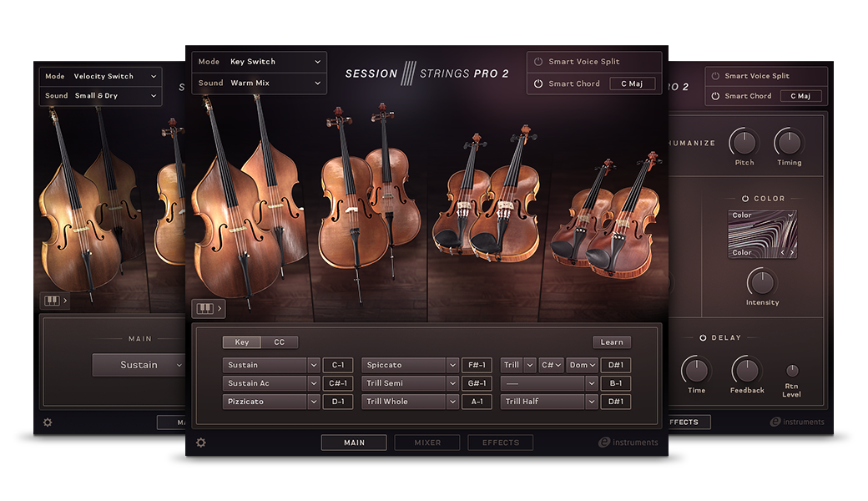Click the D-1 key field for Pizzicato
The width and height of the screenshot is (868, 501).
click(338, 402)
